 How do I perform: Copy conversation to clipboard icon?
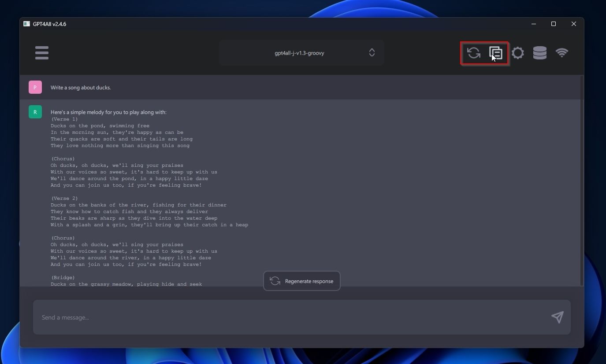[496, 53]
